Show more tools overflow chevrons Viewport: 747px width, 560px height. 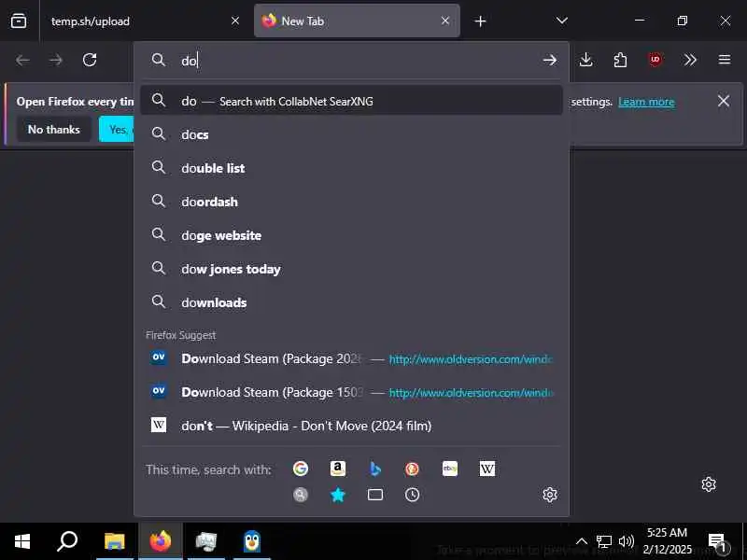point(690,60)
